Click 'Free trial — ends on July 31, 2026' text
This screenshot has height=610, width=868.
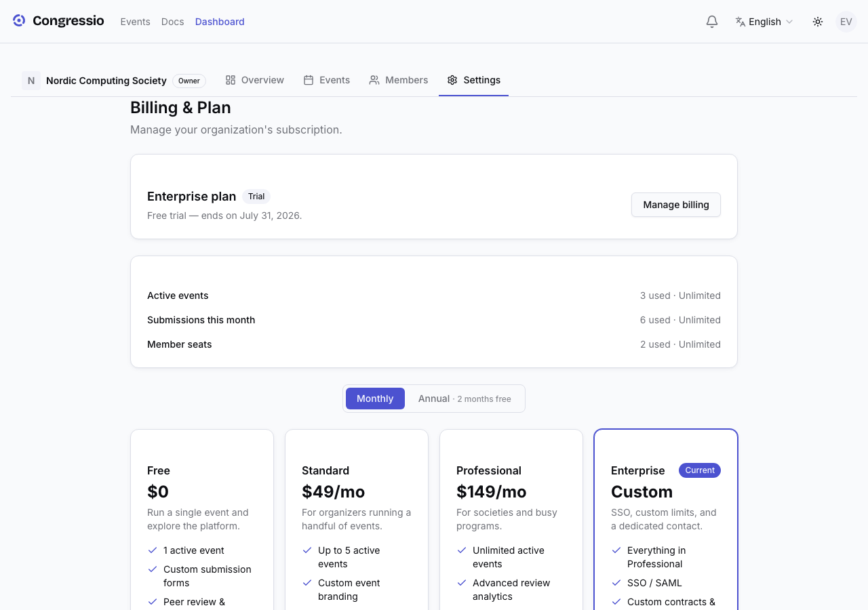point(224,216)
